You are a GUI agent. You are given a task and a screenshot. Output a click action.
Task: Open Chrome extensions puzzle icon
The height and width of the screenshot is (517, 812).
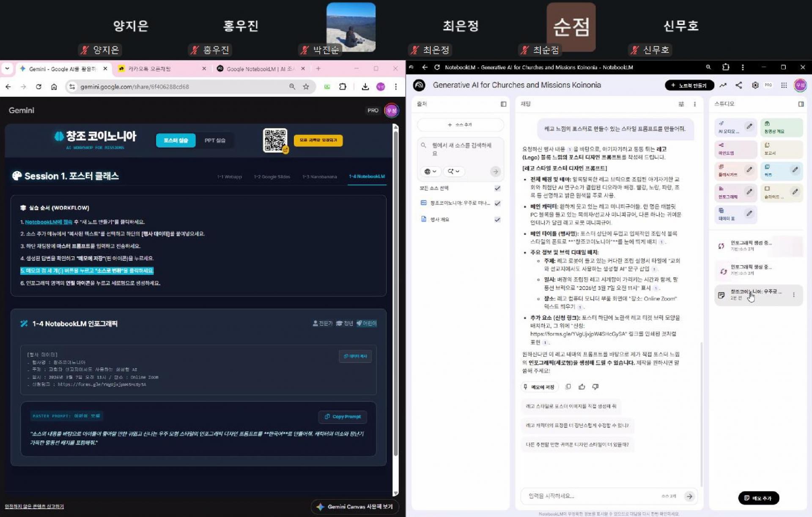343,87
